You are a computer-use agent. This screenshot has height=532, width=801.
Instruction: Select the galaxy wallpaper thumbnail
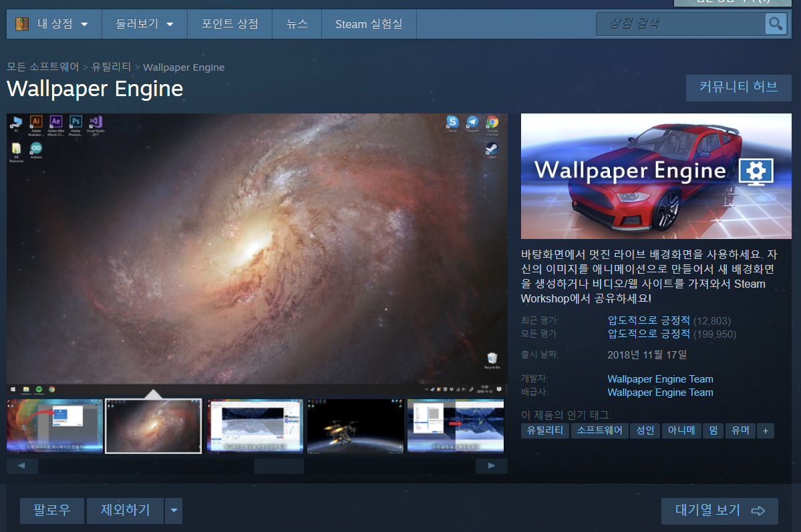(153, 427)
